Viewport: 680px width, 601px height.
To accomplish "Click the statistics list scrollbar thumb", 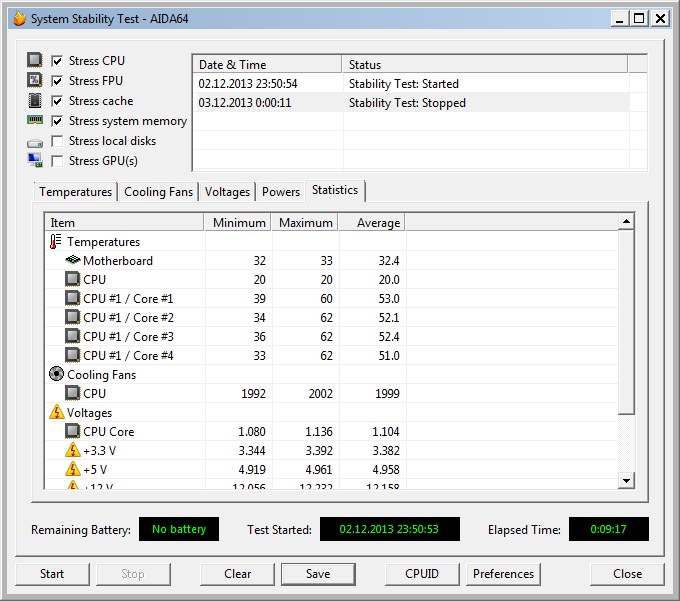I will (x=626, y=322).
